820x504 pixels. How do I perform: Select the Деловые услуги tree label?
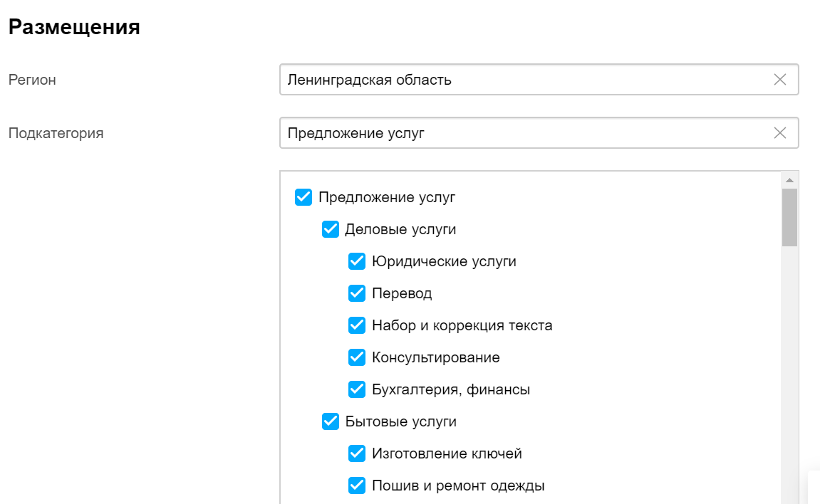coord(400,229)
